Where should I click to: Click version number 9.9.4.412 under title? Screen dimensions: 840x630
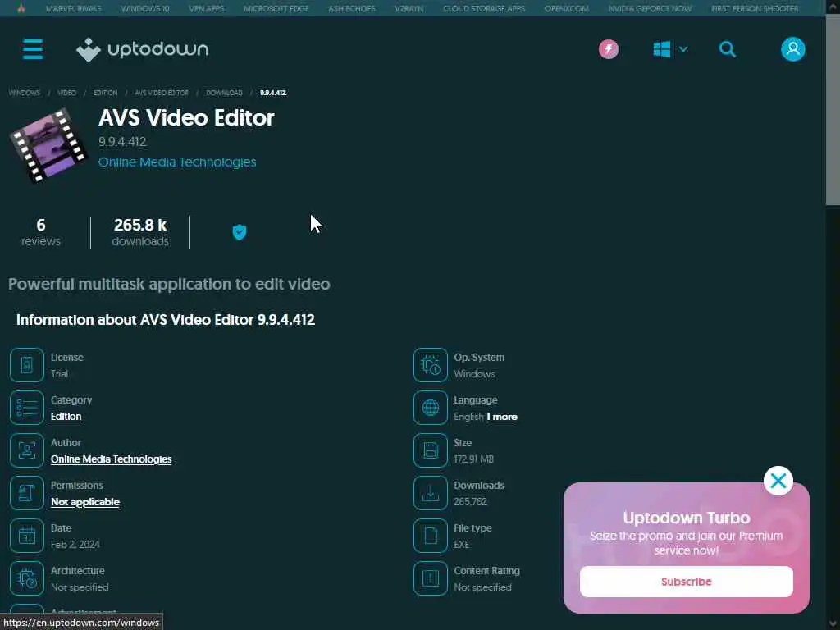pyautogui.click(x=122, y=141)
